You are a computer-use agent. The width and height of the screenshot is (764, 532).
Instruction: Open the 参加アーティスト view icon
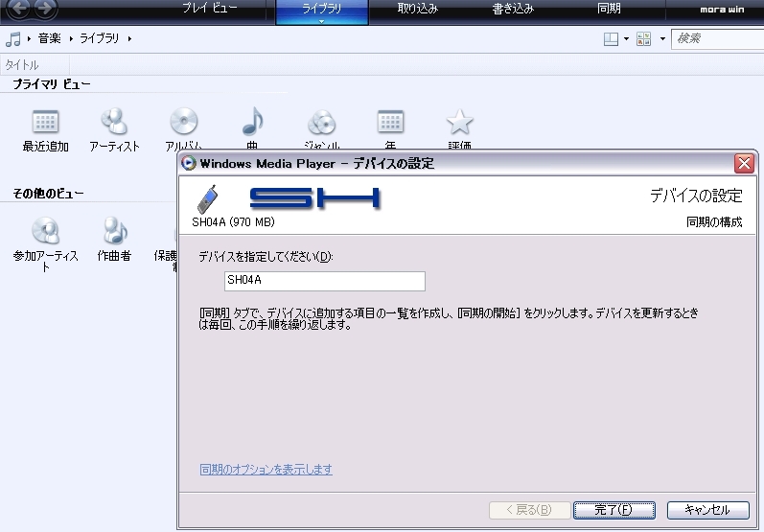[x=45, y=230]
